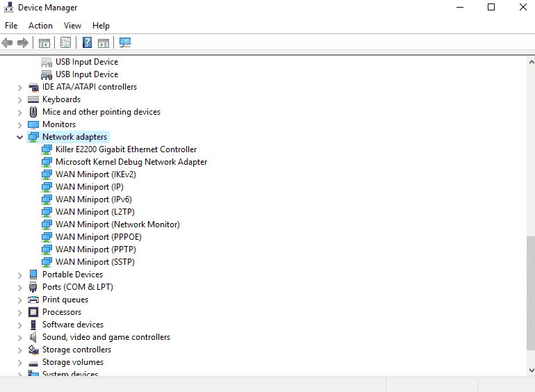535x392 pixels.
Task: Expand the Processors node
Action: [19, 313]
